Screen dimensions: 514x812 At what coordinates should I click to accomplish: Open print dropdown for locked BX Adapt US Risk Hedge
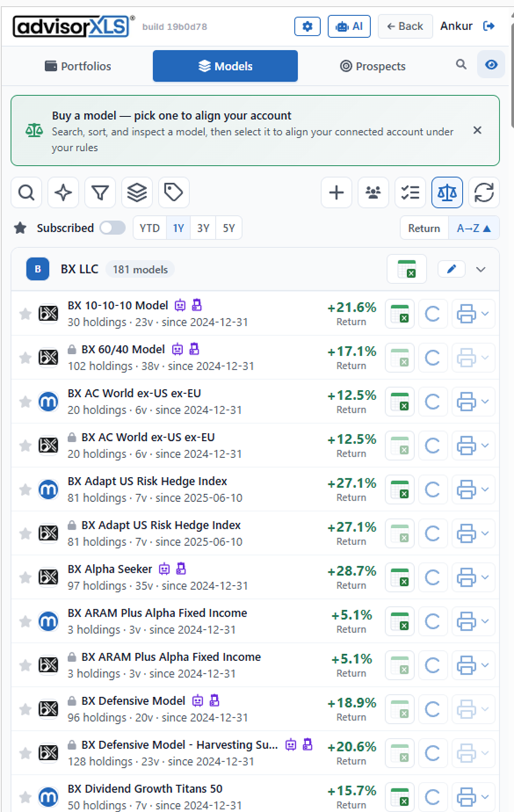(485, 533)
